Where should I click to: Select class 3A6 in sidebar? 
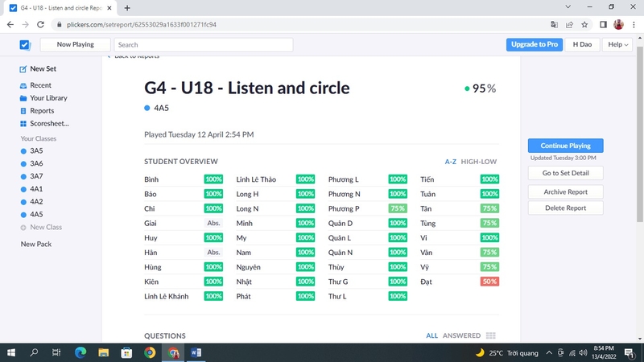click(36, 164)
